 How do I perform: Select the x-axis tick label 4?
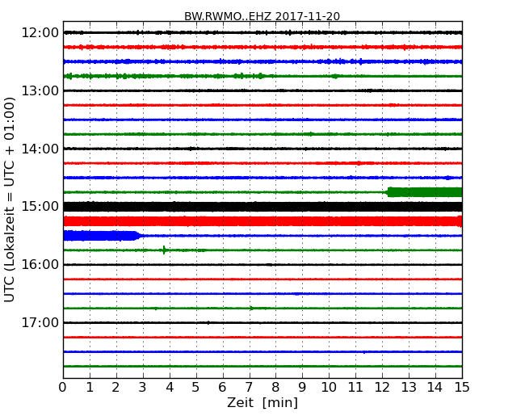coord(170,387)
